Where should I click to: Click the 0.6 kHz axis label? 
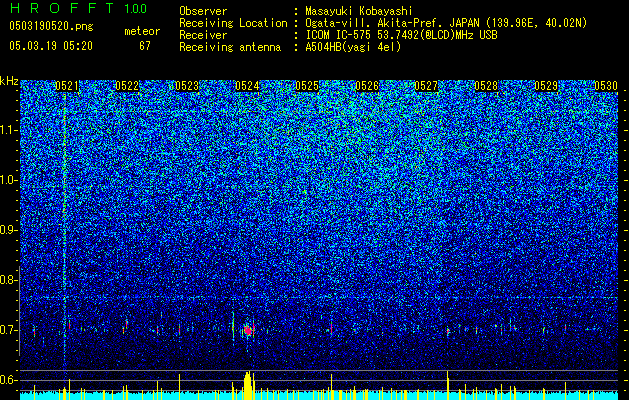[9, 380]
